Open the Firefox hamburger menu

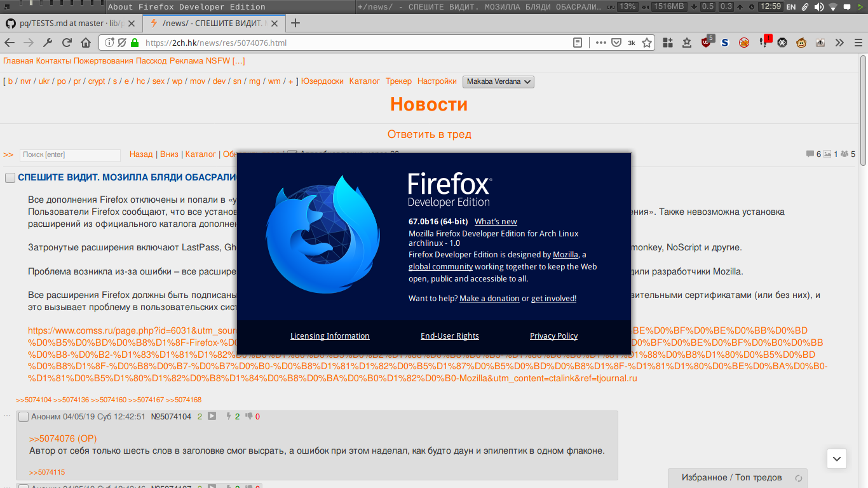(858, 43)
